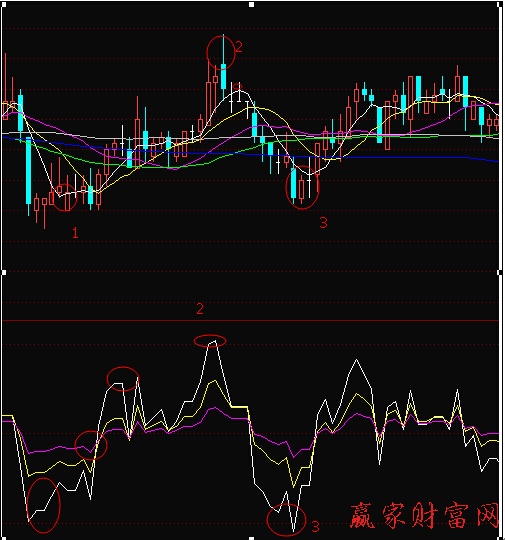Click the red 2 label above indicator line
505x540 pixels.
[200, 309]
